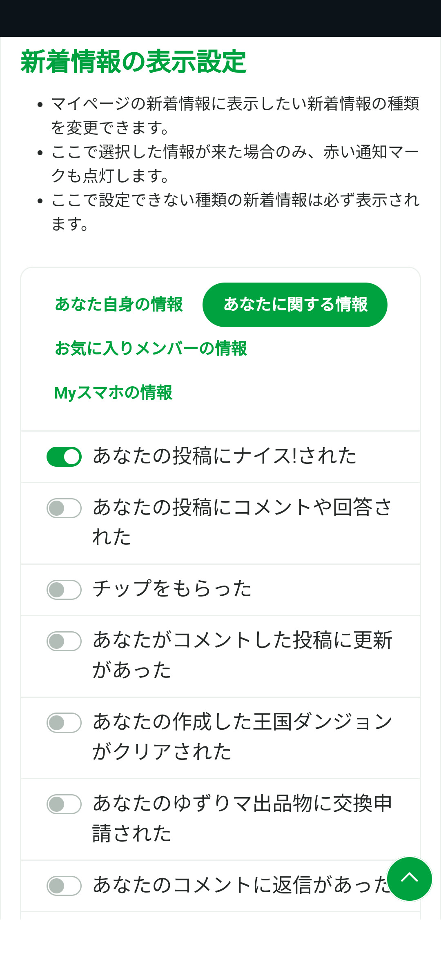Click the 新着情報の表示設定 heading
Viewport: 441px width, 980px height.
tap(134, 62)
